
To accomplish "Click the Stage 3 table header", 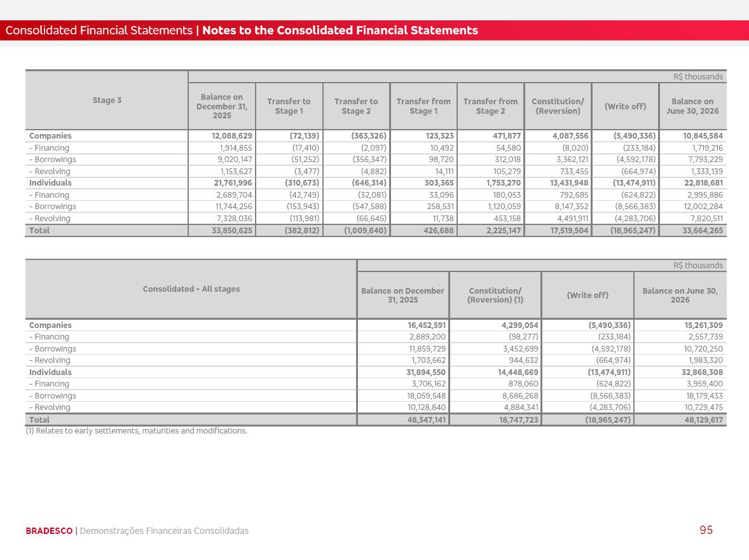I will tap(107, 100).
